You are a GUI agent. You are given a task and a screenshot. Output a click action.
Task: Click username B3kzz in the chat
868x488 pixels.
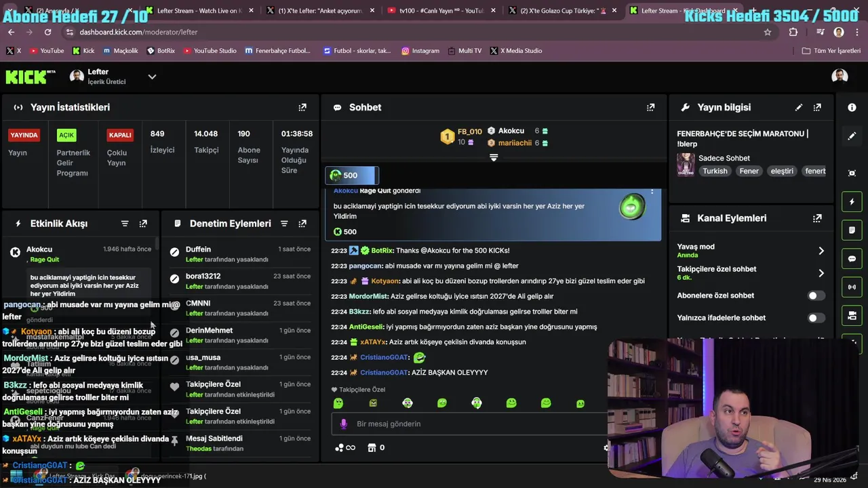pos(359,312)
